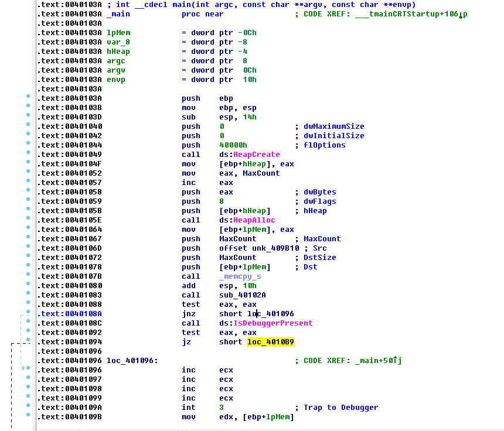The height and width of the screenshot is (431, 504).
Task: Click the envp argument definition
Action: click(116, 80)
